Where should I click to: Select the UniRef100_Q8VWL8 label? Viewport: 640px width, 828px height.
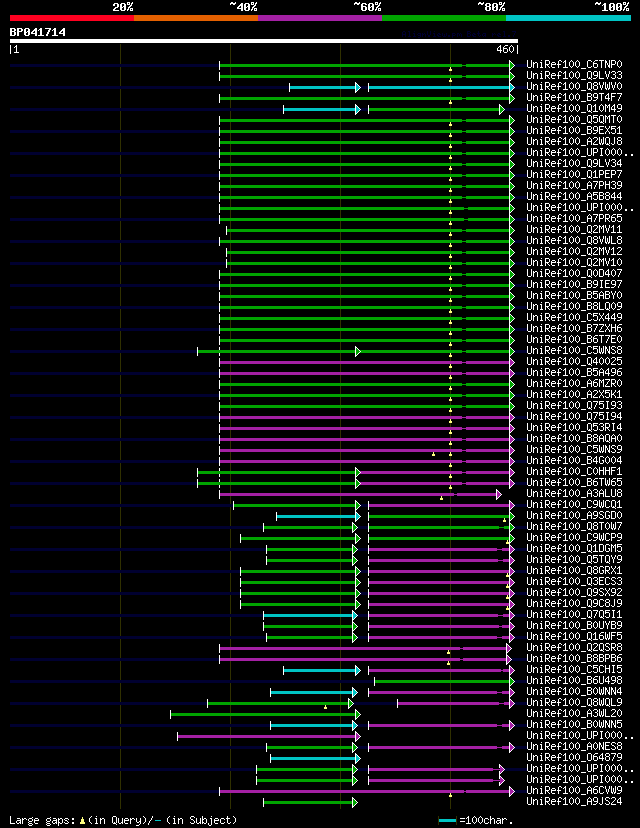(x=574, y=240)
